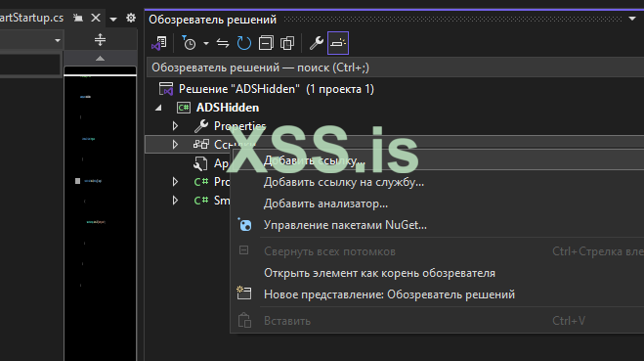Refresh the Solution Explorer

(244, 43)
